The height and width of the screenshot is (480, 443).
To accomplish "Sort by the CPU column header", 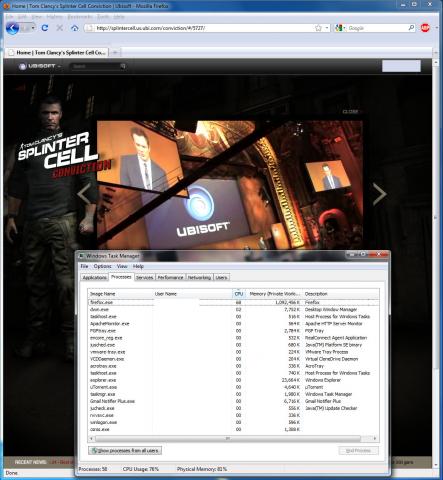I will [x=239, y=294].
